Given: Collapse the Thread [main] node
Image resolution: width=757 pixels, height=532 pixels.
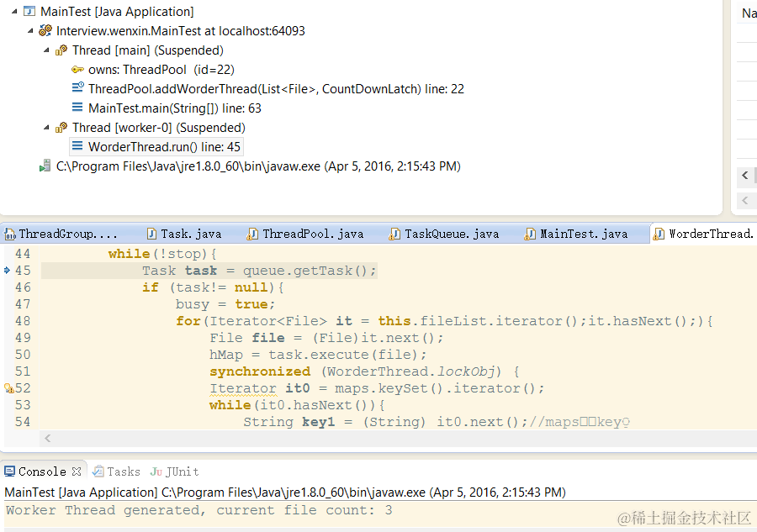Looking at the screenshot, I should coord(46,50).
